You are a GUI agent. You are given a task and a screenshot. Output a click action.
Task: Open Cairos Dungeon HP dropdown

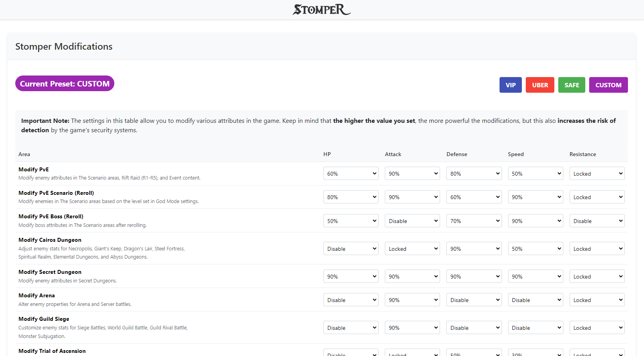point(351,248)
